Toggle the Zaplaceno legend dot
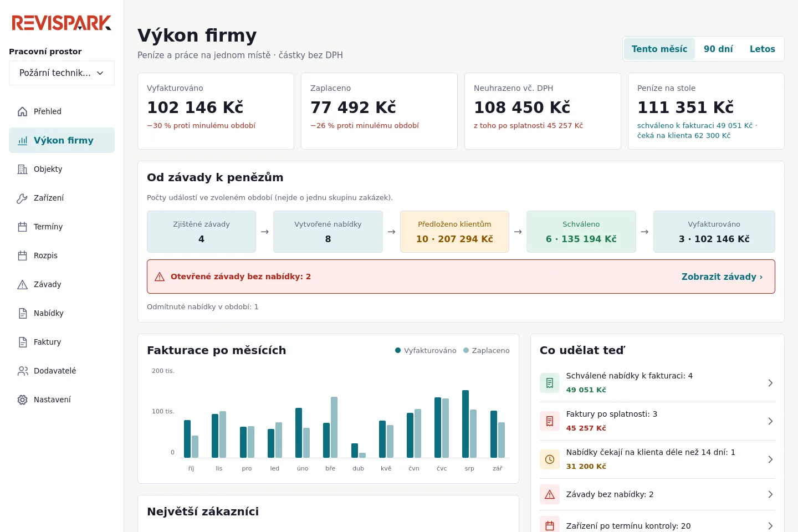Image resolution: width=798 pixels, height=532 pixels. (466, 350)
